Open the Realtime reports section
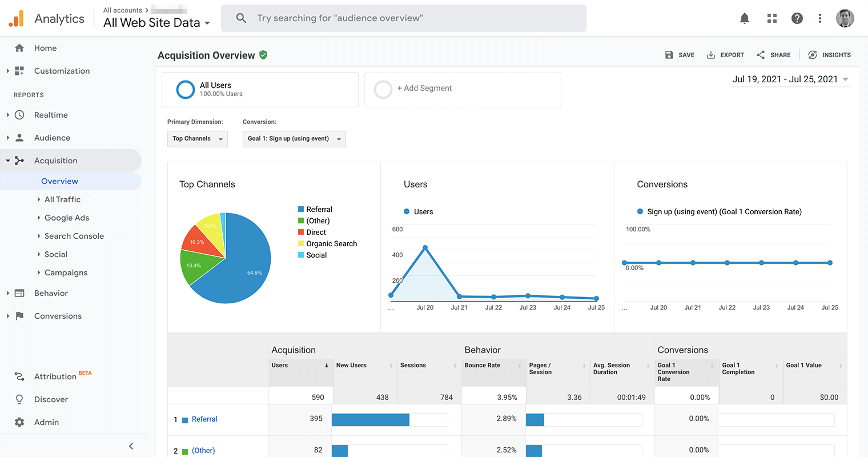Viewport: 868px width, 457px height. click(x=51, y=115)
